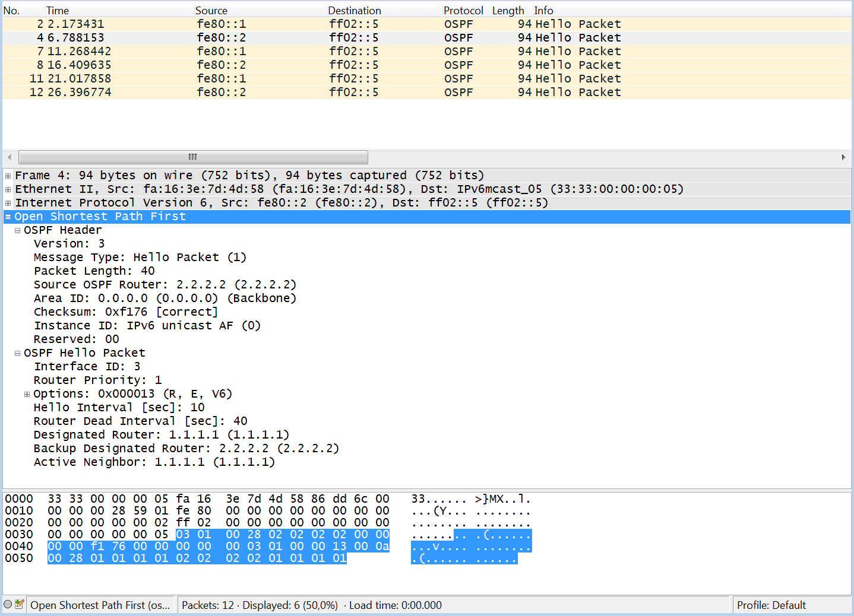Click capture file properties status icon
The image size is (854, 616).
click(x=20, y=605)
